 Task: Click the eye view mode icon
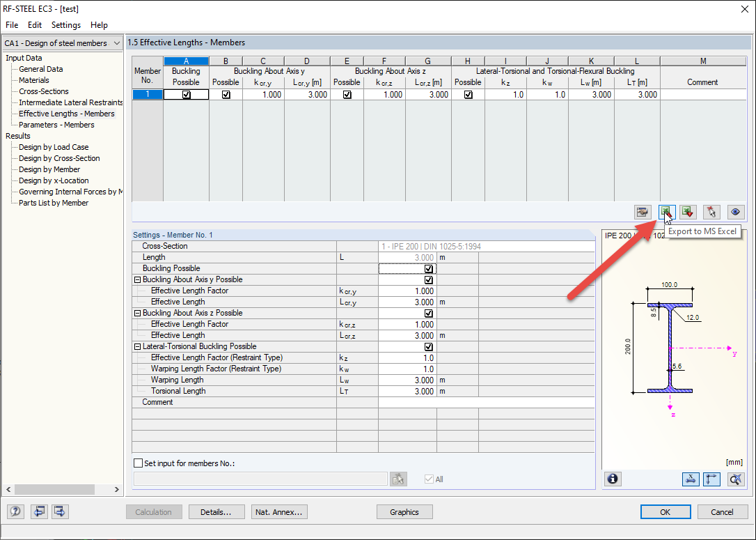735,212
